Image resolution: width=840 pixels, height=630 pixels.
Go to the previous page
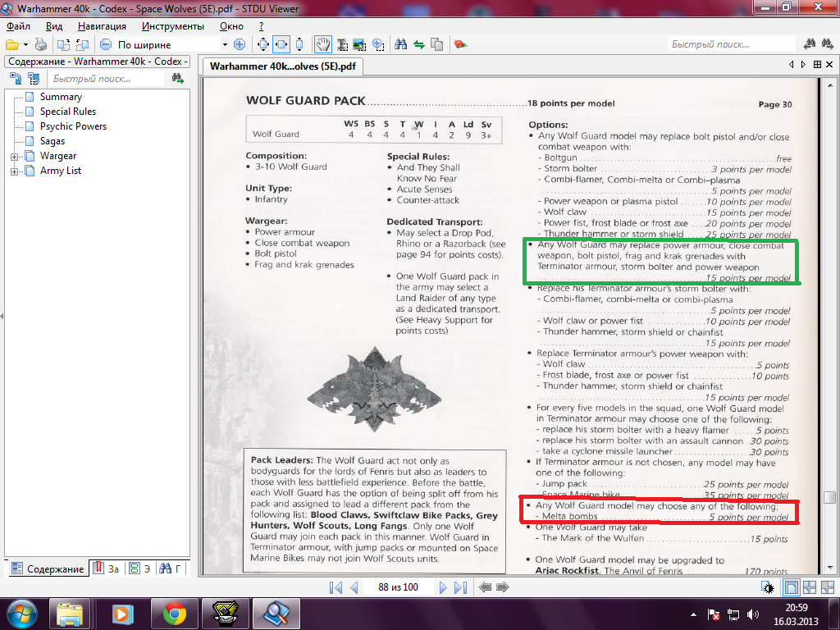(354, 587)
